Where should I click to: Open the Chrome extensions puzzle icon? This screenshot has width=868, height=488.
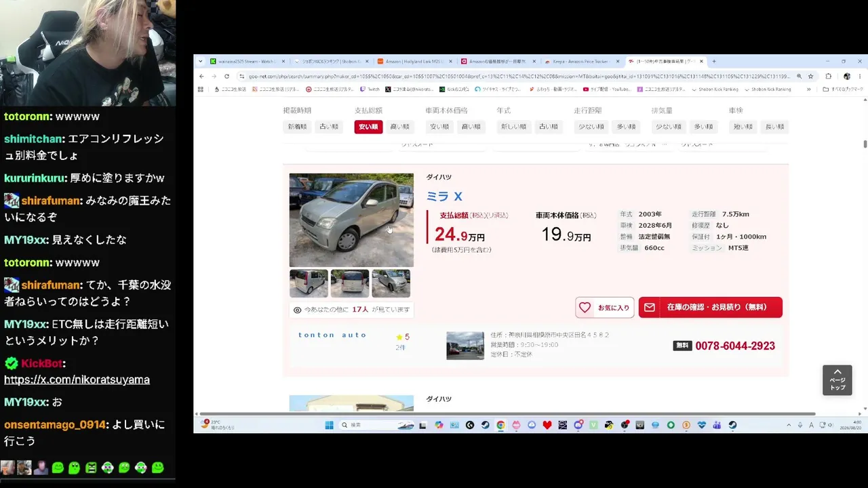(828, 77)
